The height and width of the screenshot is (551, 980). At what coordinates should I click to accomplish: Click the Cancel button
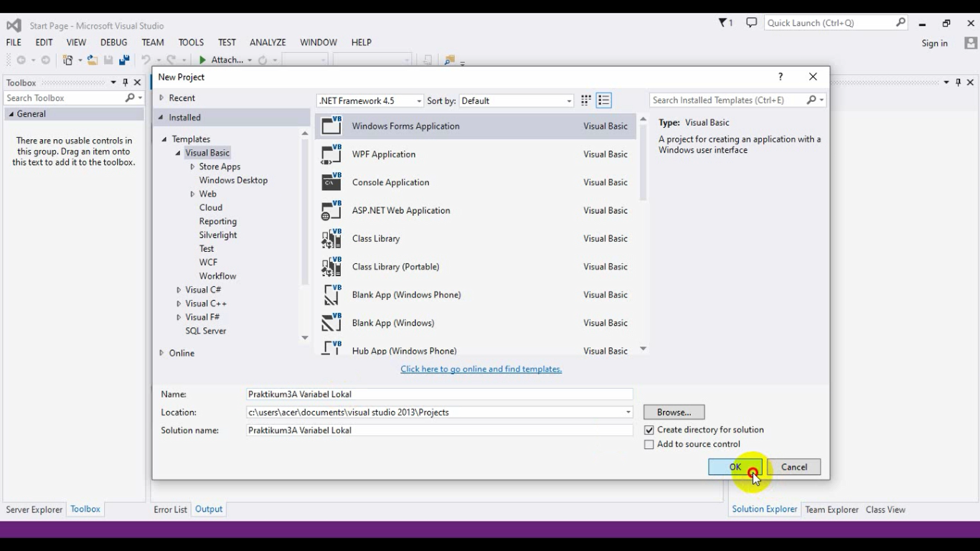click(x=794, y=467)
